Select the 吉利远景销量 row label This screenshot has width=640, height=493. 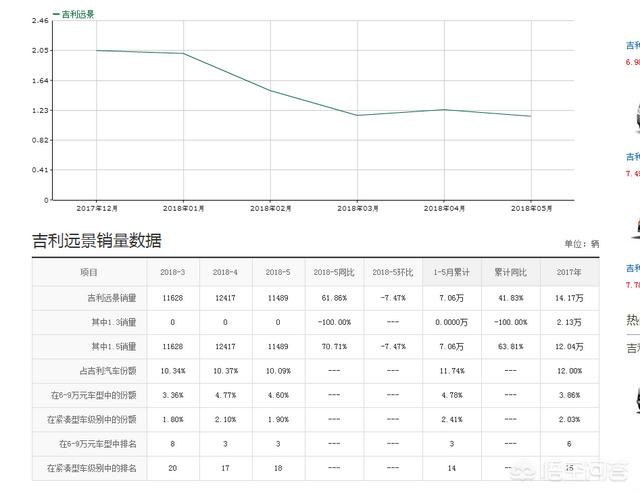coord(111,298)
